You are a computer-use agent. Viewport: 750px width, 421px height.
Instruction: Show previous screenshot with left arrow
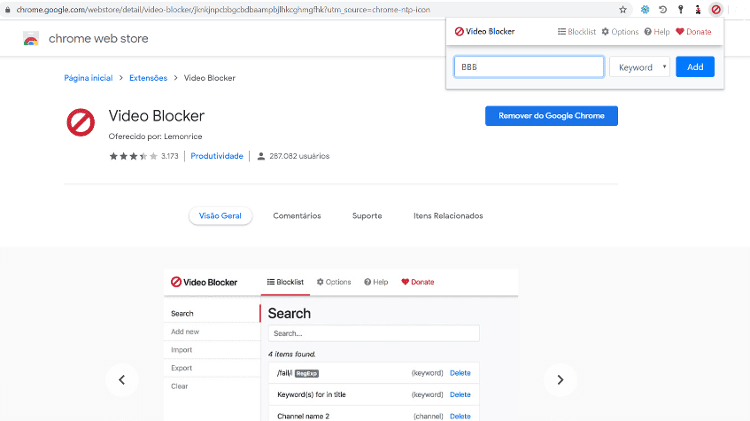122,380
